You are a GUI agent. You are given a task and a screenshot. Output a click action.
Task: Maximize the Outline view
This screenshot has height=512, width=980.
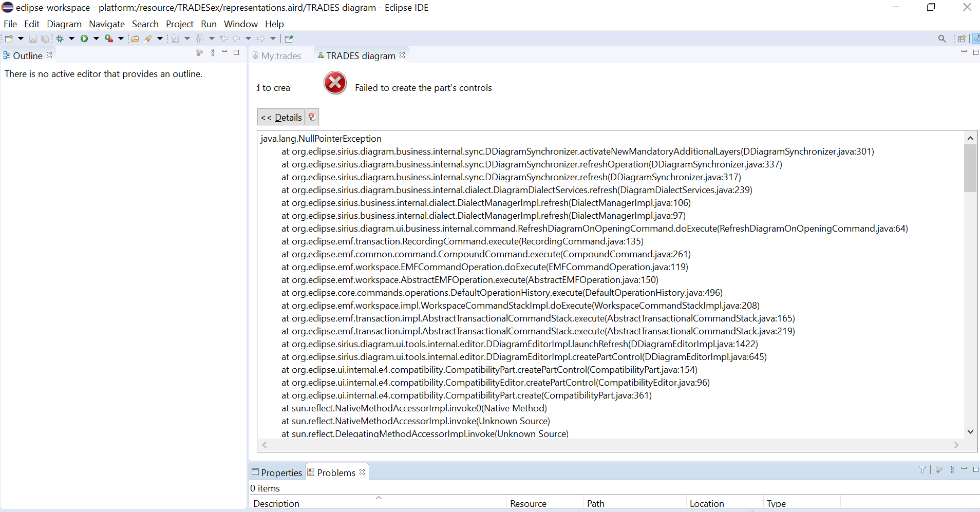point(236,52)
